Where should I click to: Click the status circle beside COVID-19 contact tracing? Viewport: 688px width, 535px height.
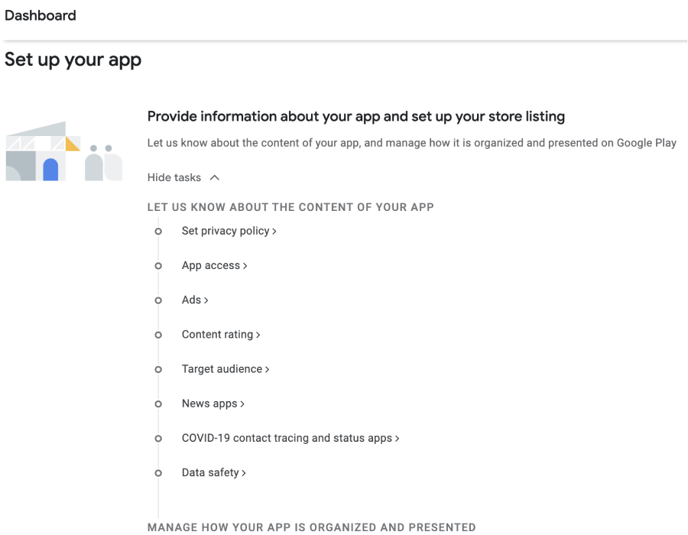[x=158, y=438]
